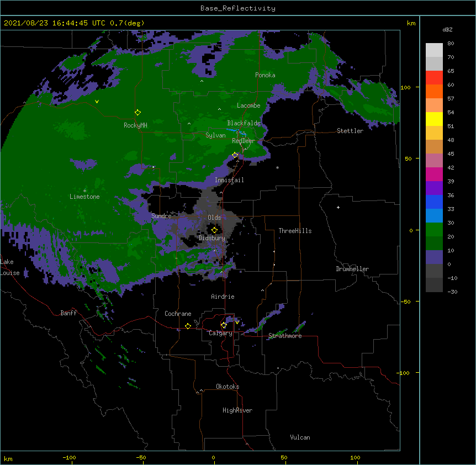Click the Innisfail city label
The image size is (476, 465).
(229, 180)
